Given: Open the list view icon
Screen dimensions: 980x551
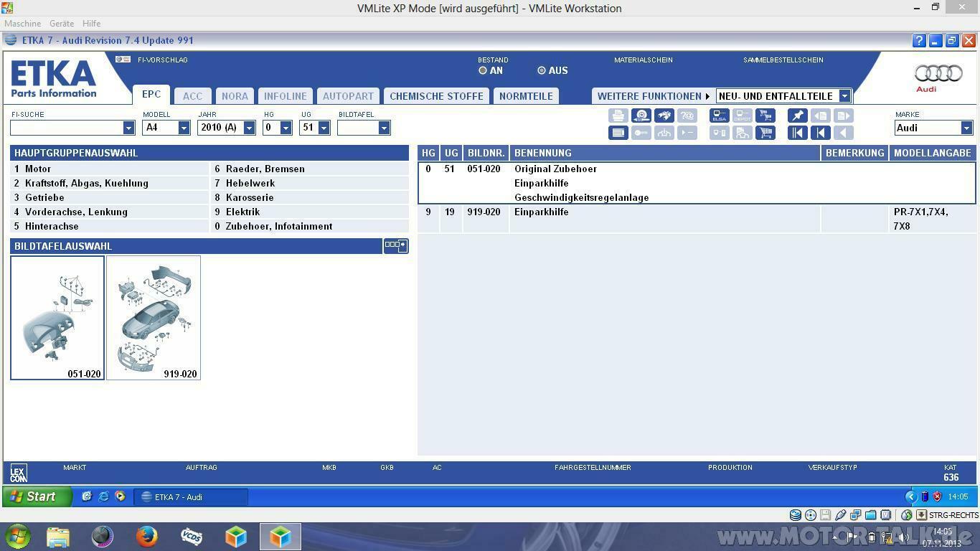Looking at the screenshot, I should [x=618, y=133].
